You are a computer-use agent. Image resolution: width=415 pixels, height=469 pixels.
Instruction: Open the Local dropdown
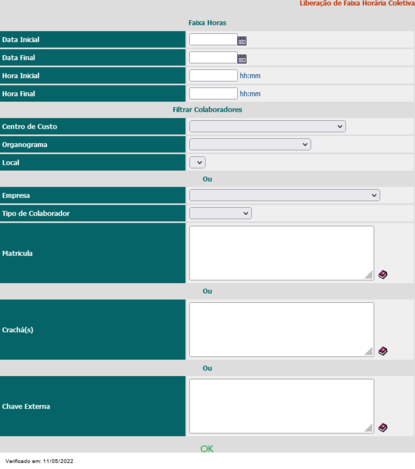tap(197, 163)
